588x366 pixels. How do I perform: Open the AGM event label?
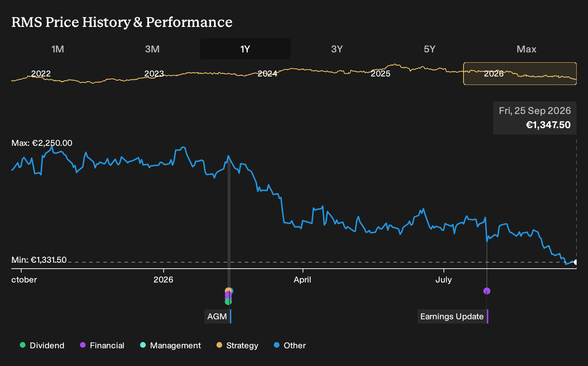[x=217, y=316]
